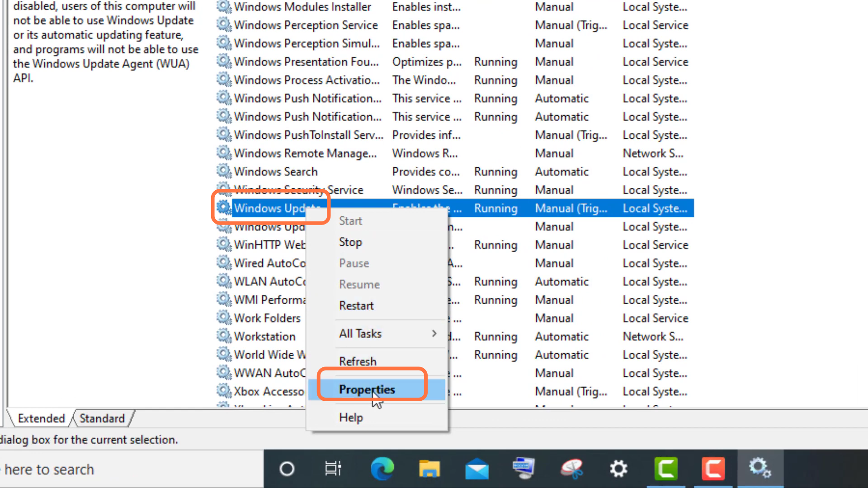Click the Windows Search gear icon

tap(224, 171)
